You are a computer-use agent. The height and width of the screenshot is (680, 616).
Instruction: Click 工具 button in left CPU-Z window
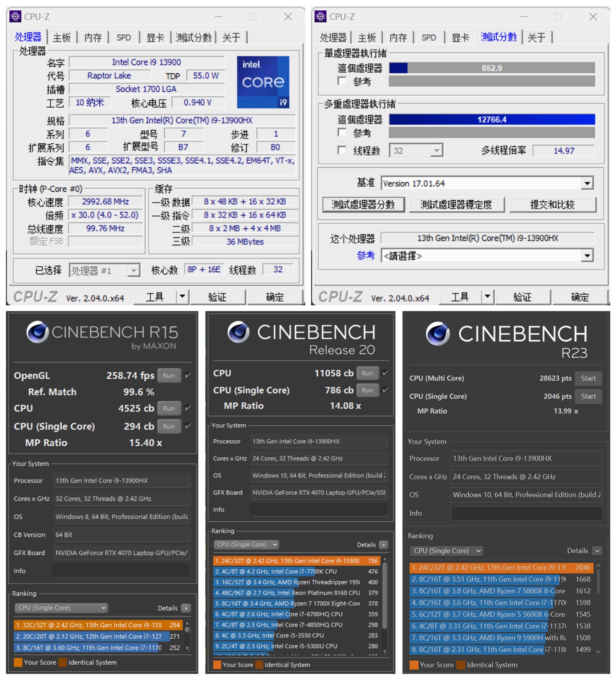click(x=155, y=297)
